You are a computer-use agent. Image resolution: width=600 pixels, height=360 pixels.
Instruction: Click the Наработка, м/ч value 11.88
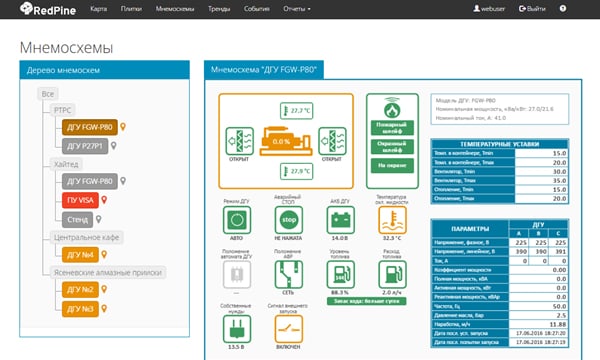point(538,324)
